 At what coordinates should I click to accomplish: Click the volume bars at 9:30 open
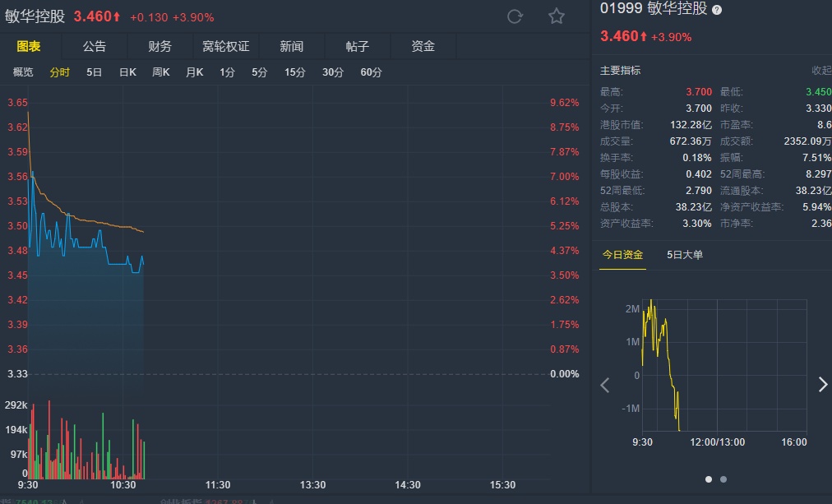(x=31, y=444)
